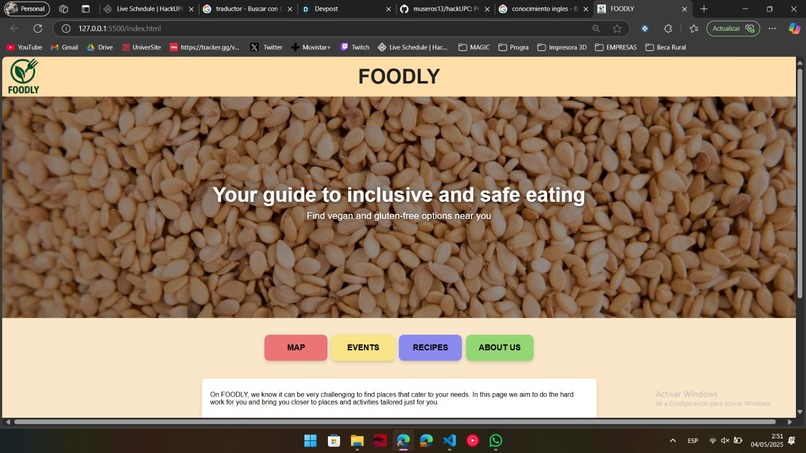This screenshot has height=453, width=806.
Task: Open Microsoft Store from taskbar
Action: point(334,441)
